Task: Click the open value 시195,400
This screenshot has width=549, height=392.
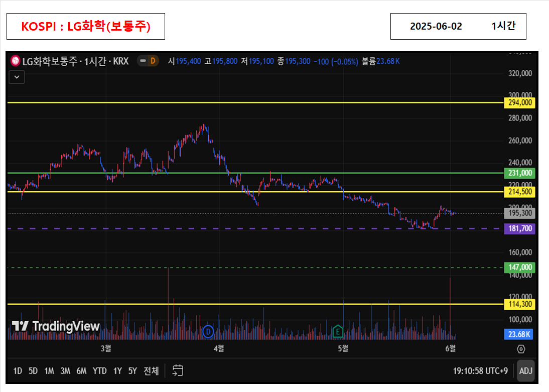Action: click(x=185, y=61)
